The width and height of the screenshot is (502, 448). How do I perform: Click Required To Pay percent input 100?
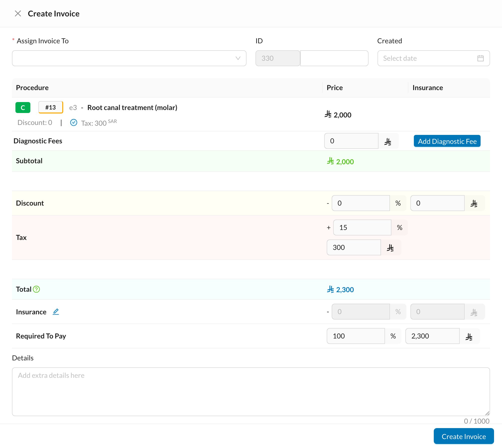pos(356,336)
